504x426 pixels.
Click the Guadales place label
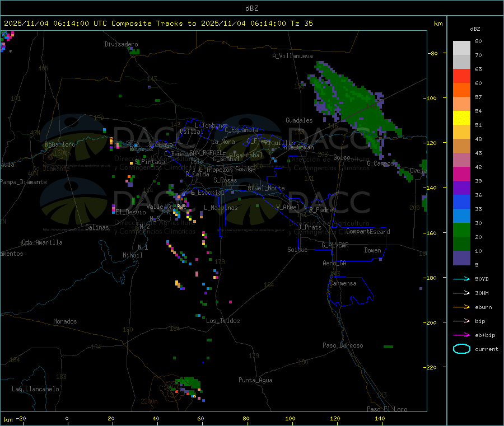pyautogui.click(x=299, y=120)
